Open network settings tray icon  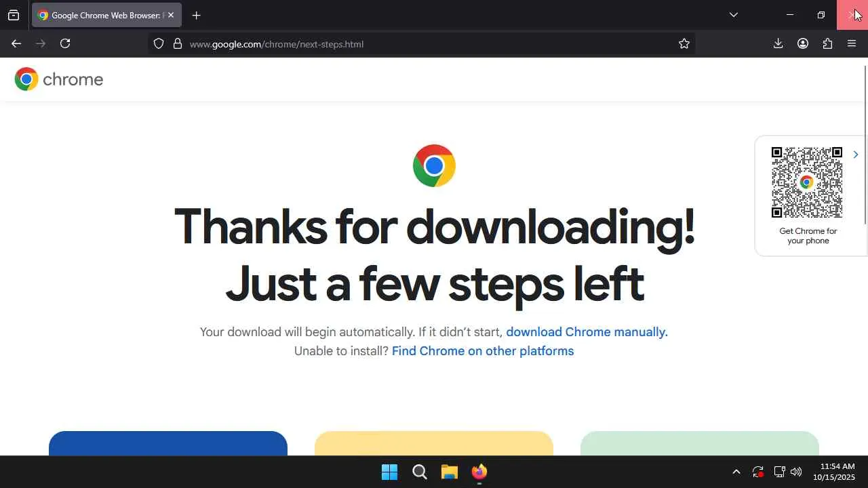[x=779, y=472]
